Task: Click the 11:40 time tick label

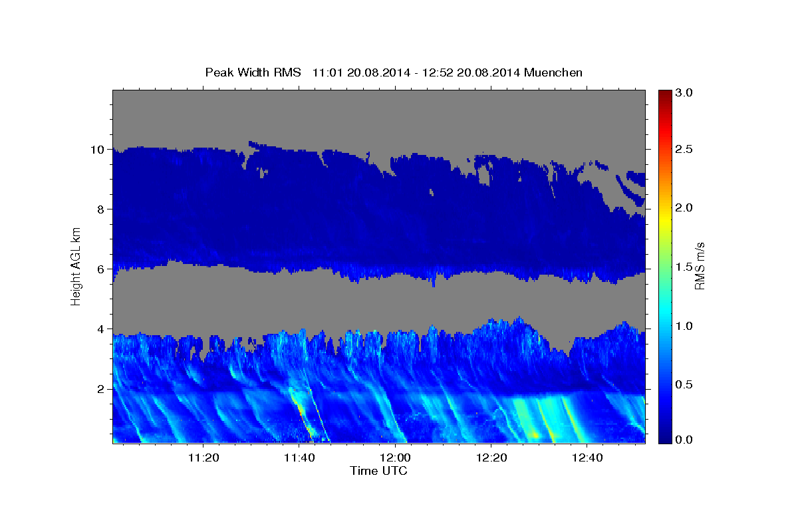Action: point(299,458)
